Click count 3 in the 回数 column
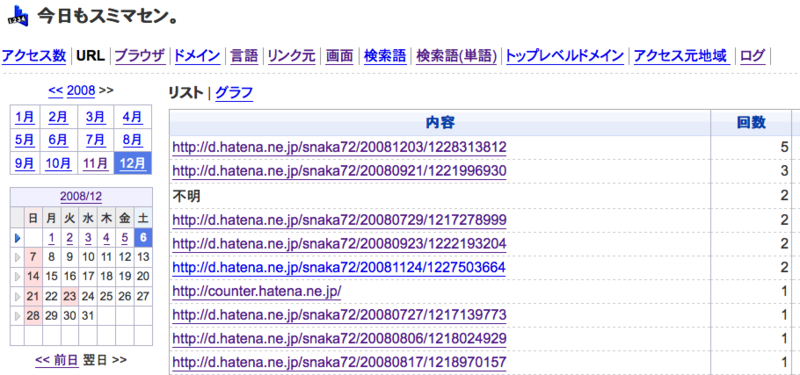800x375 pixels. click(784, 171)
